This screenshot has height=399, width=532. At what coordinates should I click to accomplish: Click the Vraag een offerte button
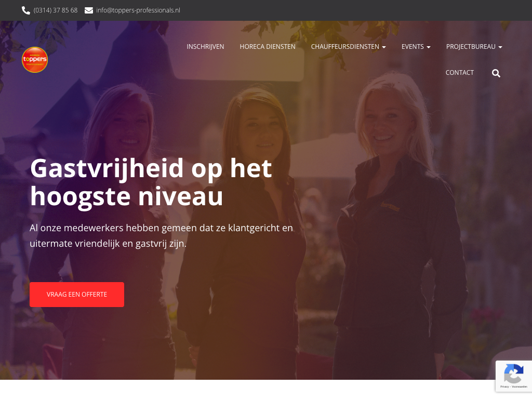coord(77,295)
